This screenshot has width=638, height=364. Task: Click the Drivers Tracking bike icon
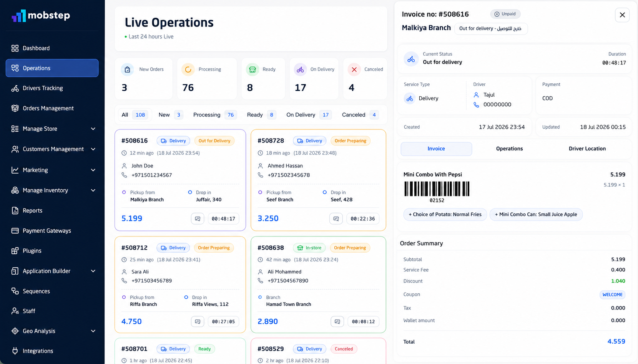tap(15, 88)
